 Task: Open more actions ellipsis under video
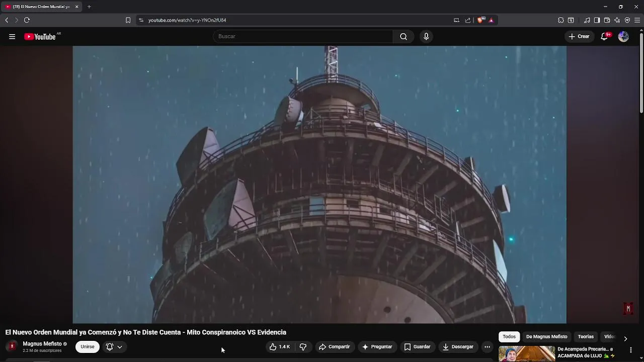[487, 347]
